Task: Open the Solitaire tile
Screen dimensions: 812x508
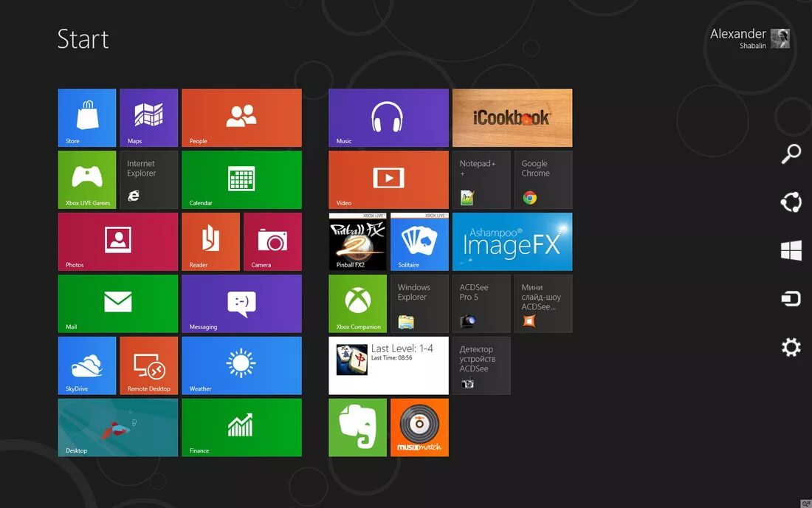Action: (x=419, y=241)
